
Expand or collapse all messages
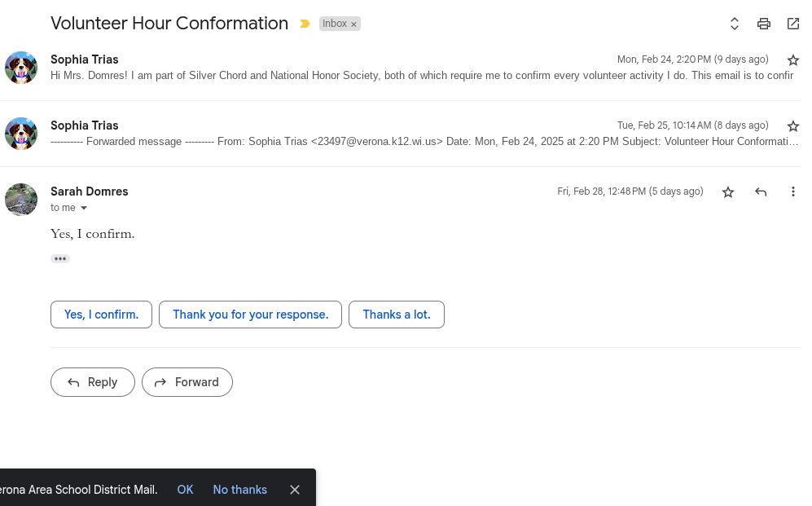[x=734, y=24]
